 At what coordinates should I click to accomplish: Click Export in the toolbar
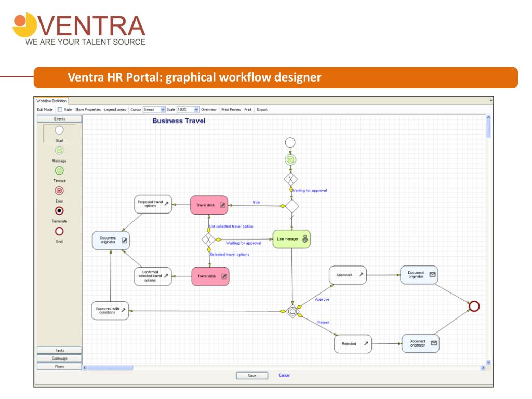262,109
